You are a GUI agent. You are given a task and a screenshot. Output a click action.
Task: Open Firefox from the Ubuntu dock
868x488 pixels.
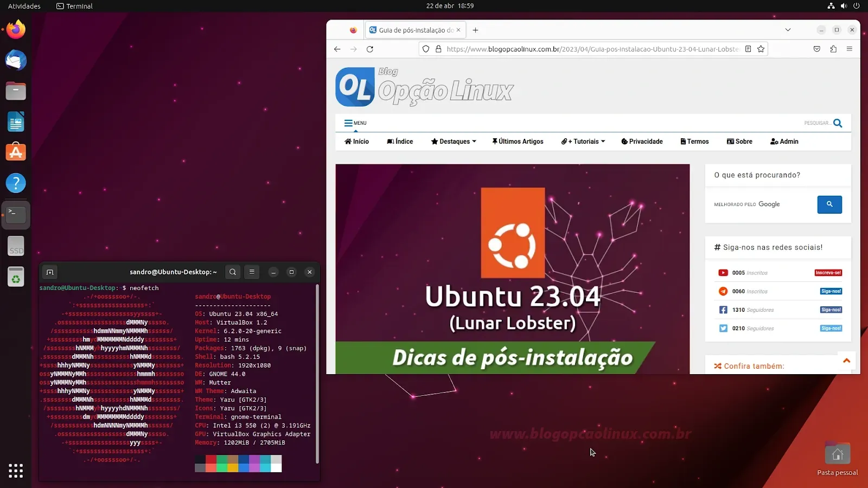16,29
